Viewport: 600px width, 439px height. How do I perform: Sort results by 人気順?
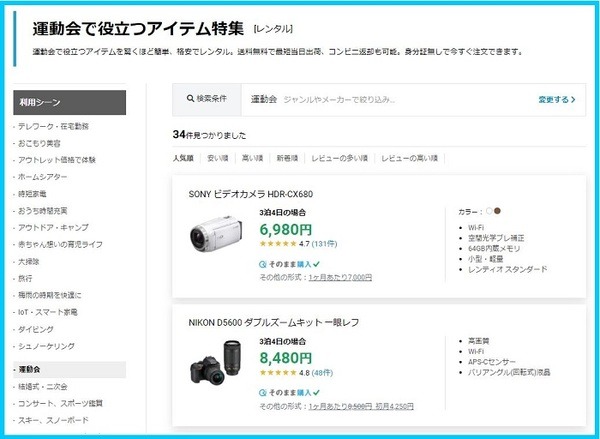(x=183, y=158)
